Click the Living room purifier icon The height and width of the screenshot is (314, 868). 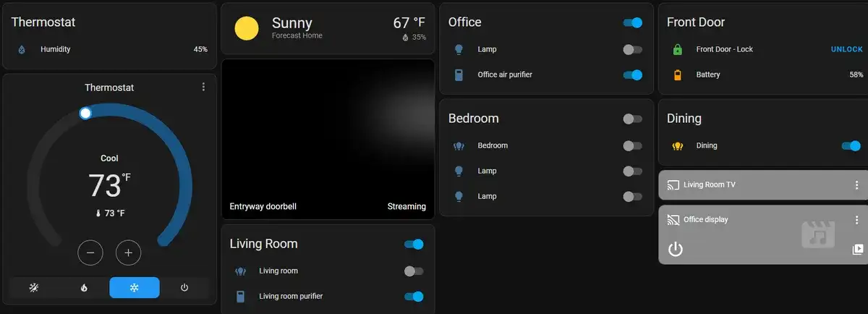241,296
